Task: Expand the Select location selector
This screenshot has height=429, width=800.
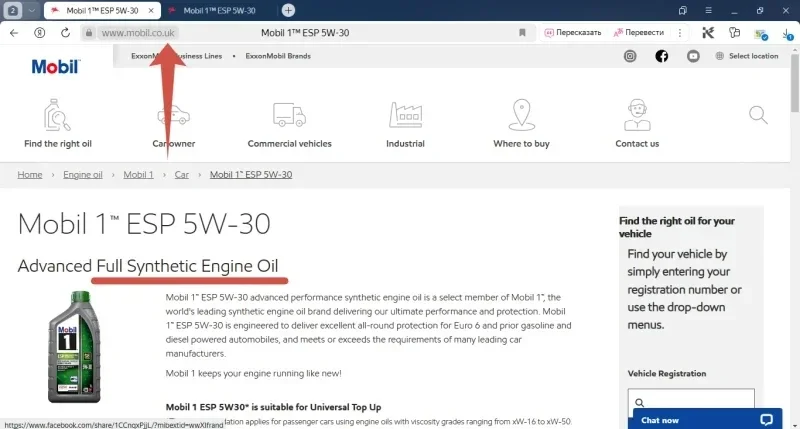Action: [747, 56]
